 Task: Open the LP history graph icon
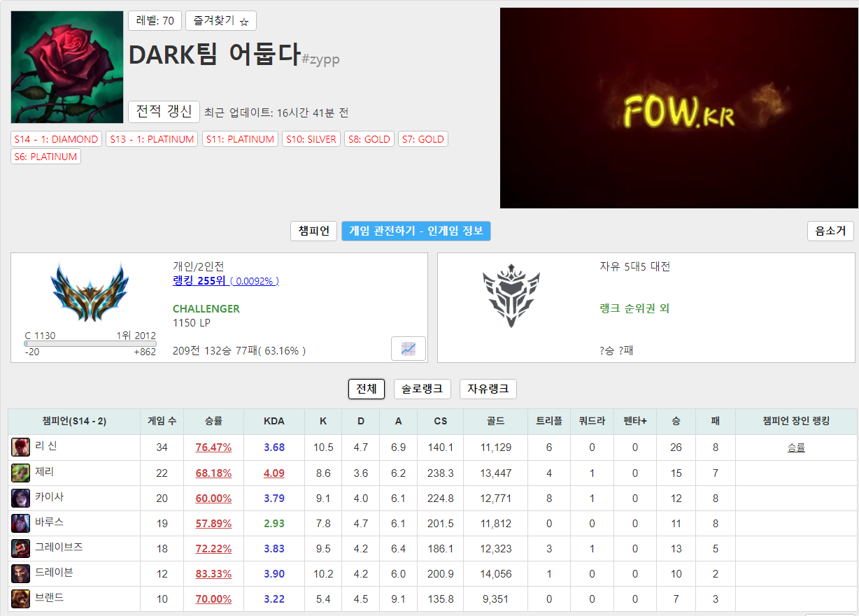(x=409, y=348)
